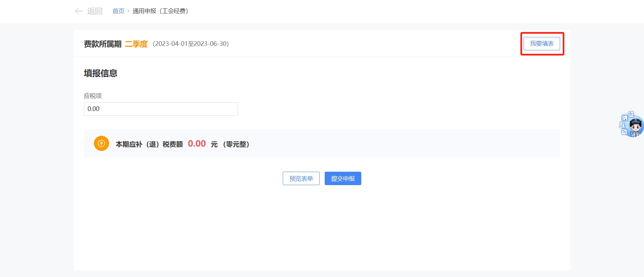
Task: Click the back arrow icon
Action: (79, 11)
